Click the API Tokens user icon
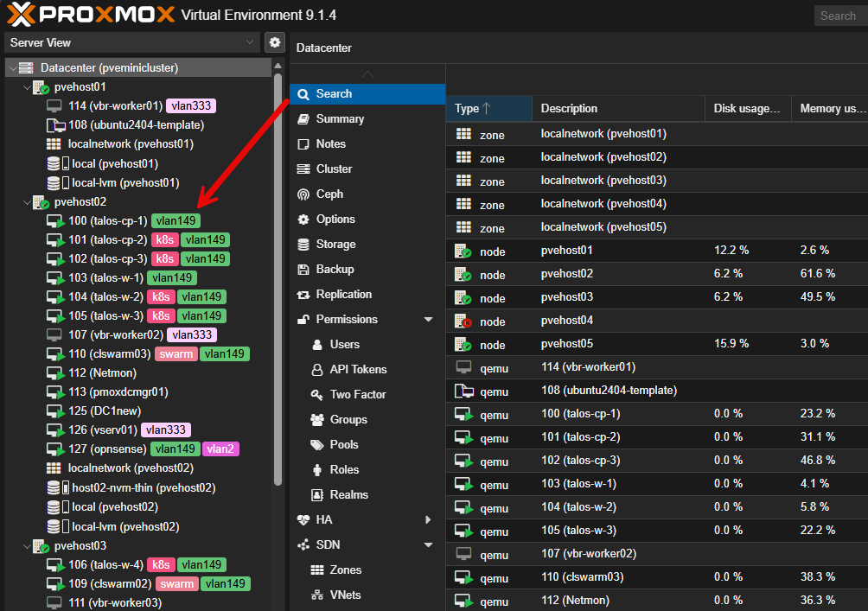The height and width of the screenshot is (611, 868). tap(317, 370)
